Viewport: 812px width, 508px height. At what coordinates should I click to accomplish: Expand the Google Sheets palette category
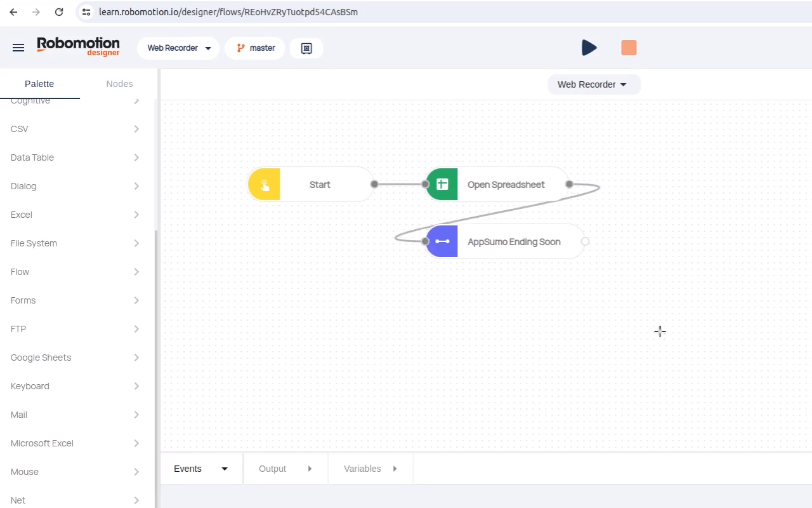coord(75,358)
